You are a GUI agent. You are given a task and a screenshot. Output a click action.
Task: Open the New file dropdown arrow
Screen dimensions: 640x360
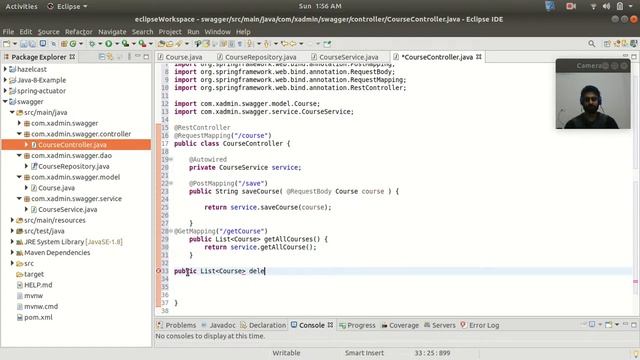[15, 44]
